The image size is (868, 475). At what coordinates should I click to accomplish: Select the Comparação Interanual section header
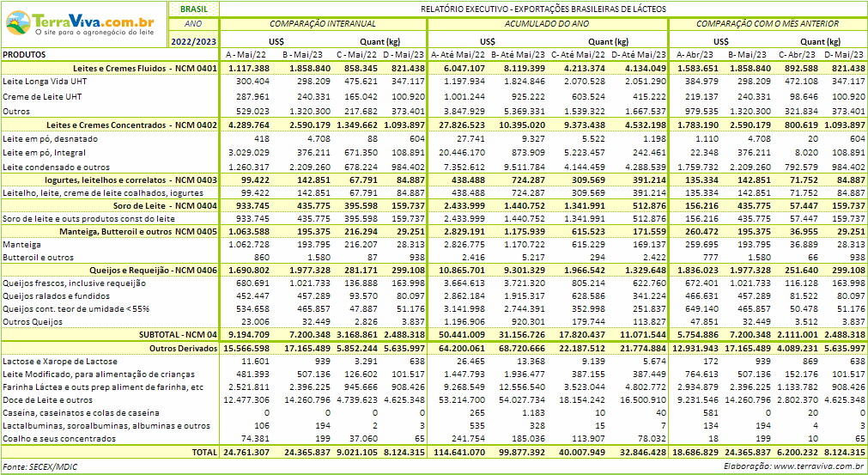point(323,23)
